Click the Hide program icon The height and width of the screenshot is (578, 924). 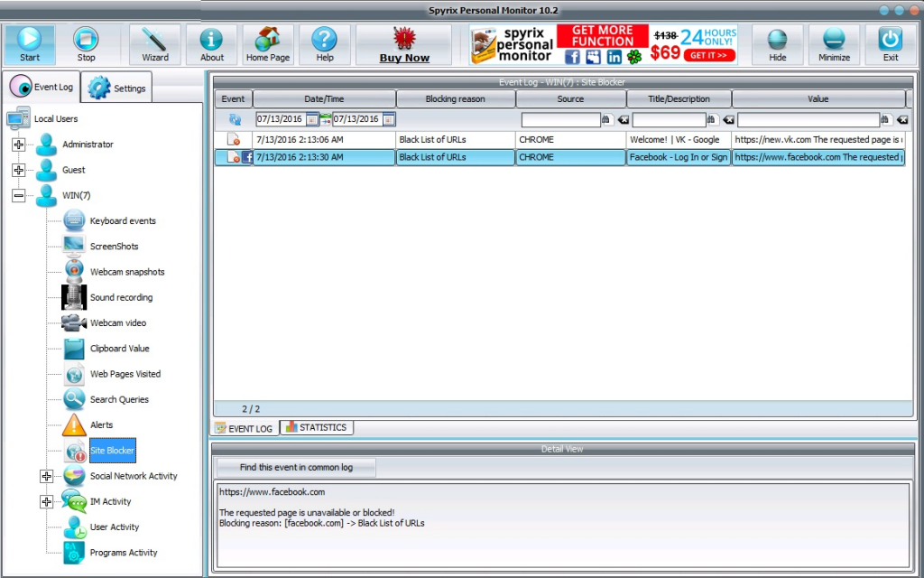coord(777,43)
